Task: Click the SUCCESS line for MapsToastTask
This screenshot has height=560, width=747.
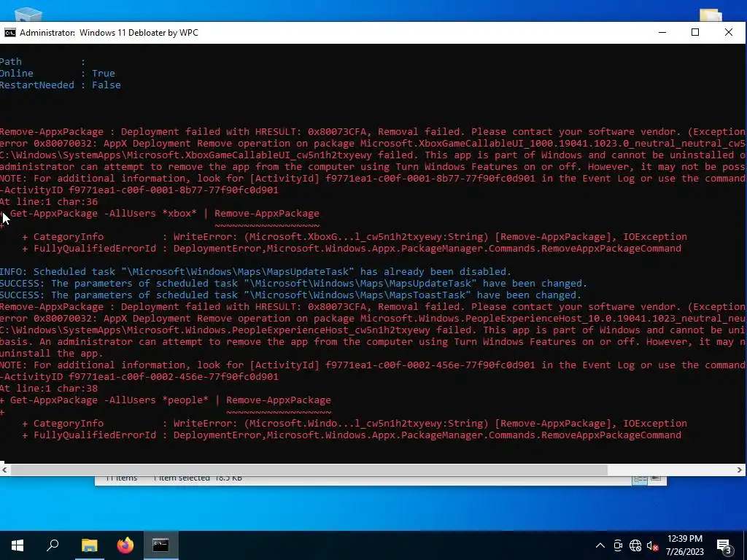Action: (x=290, y=295)
